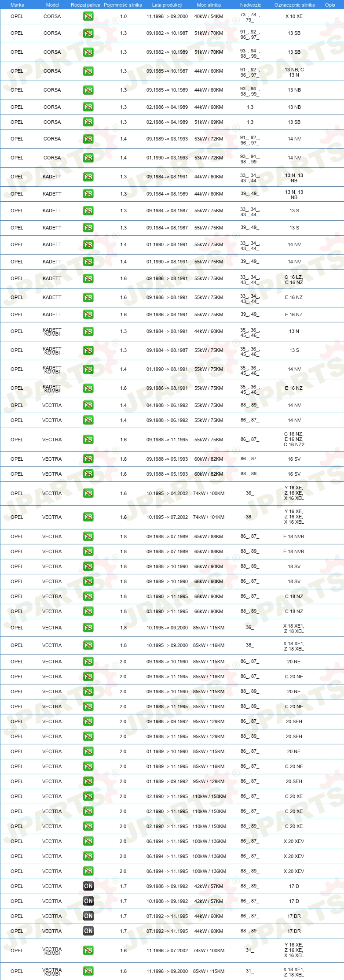Click diesel ON icon in 17 DR 86_, 87_ row

[x=88, y=916]
